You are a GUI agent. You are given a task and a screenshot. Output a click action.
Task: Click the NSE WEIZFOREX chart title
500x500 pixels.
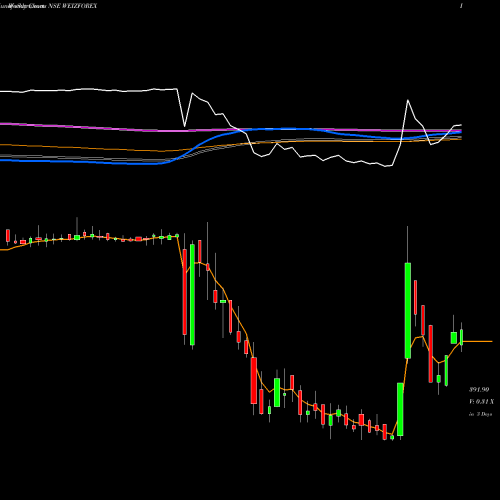(73, 6)
